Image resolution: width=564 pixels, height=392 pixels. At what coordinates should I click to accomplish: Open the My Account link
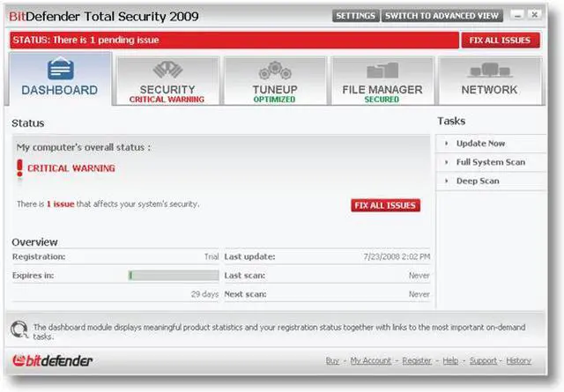[370, 361]
